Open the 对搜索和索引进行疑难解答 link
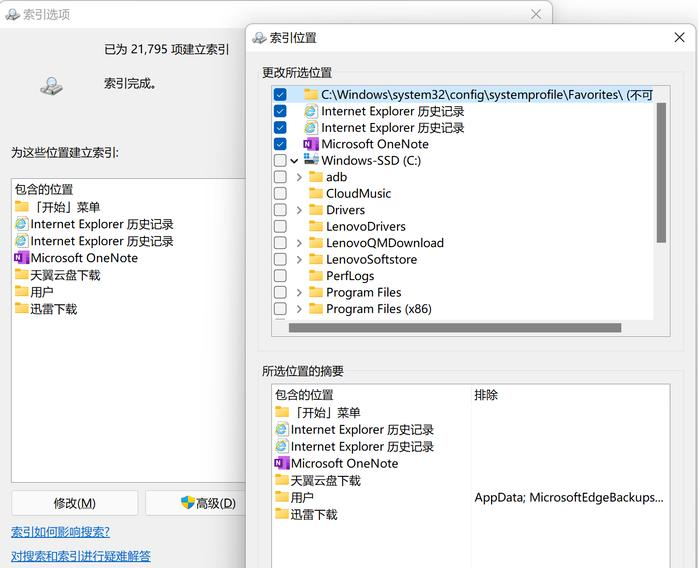This screenshot has width=698, height=568. click(81, 556)
